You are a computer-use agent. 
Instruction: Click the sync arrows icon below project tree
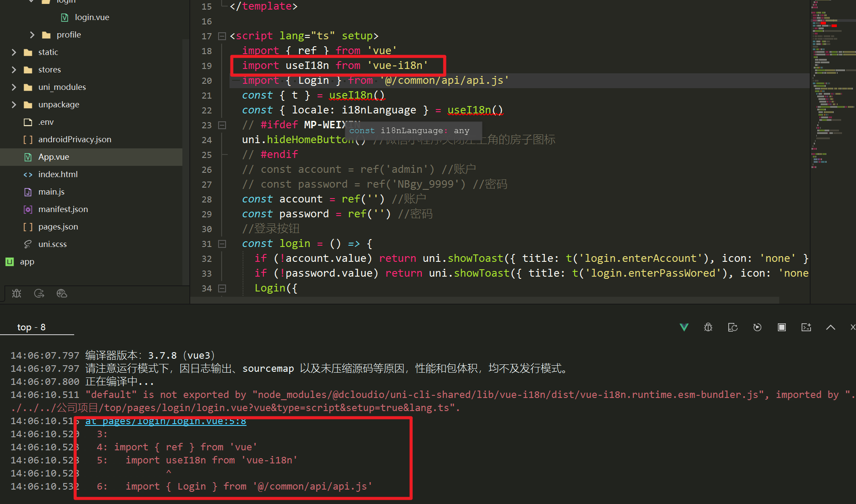pos(39,294)
